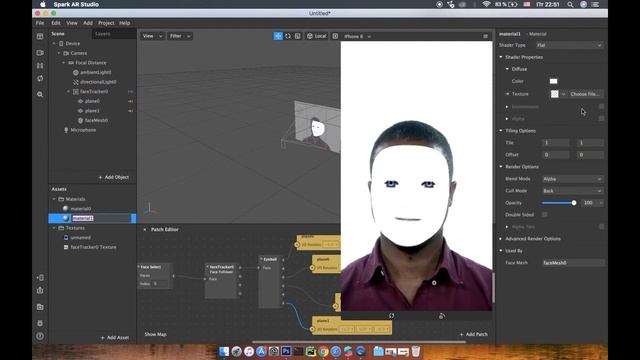Screen dimensions: 640x360
Task: Select the Scale manipulator tool
Action: [x=298, y=36]
